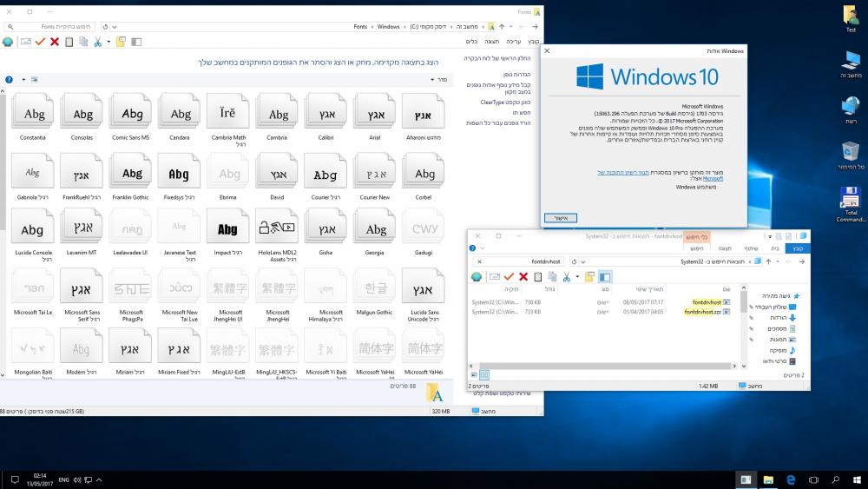The image size is (868, 489).
Task: Click the up arrow in System32 search window
Action: click(x=768, y=261)
